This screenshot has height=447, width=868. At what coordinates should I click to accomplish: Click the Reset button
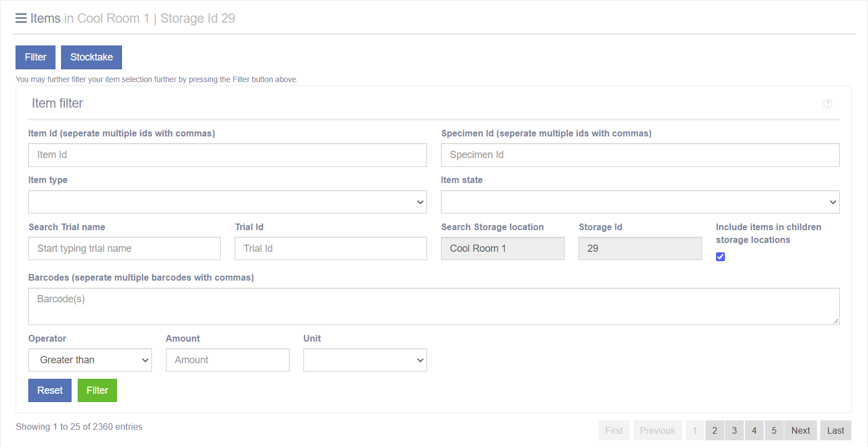point(50,390)
